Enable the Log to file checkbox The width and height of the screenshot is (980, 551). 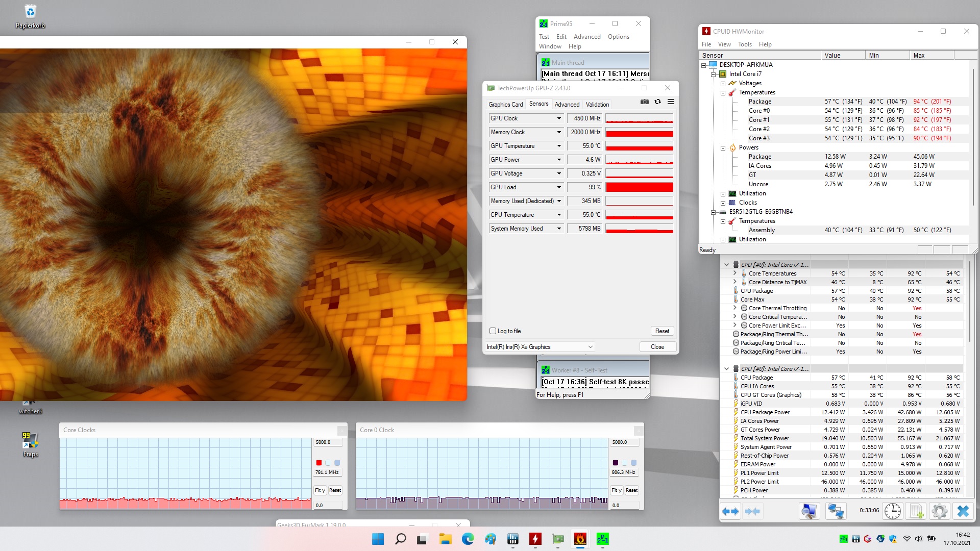[493, 331]
